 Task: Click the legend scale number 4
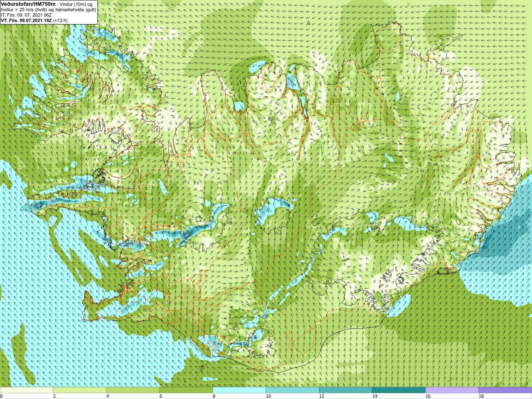108,396
